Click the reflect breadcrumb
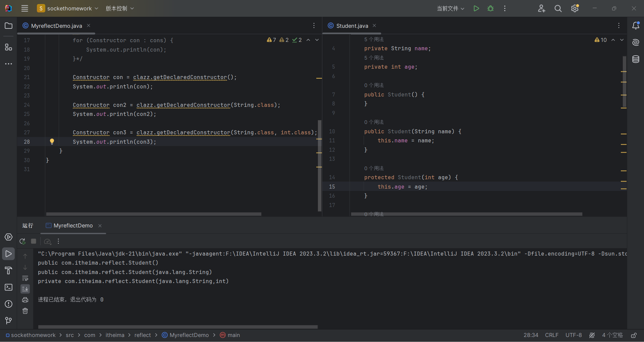Screen dimensions: 644x342 143,335
